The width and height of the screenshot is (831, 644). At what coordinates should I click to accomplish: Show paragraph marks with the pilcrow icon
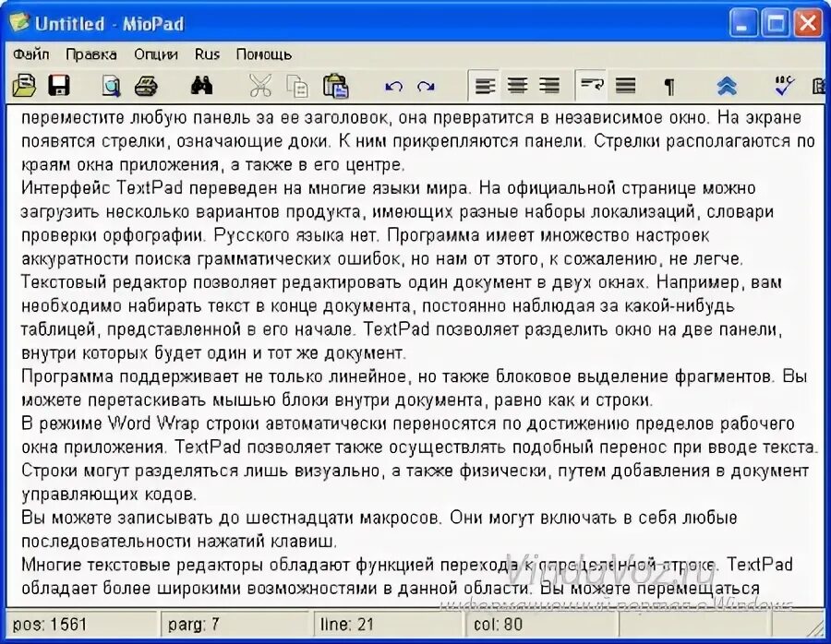669,87
